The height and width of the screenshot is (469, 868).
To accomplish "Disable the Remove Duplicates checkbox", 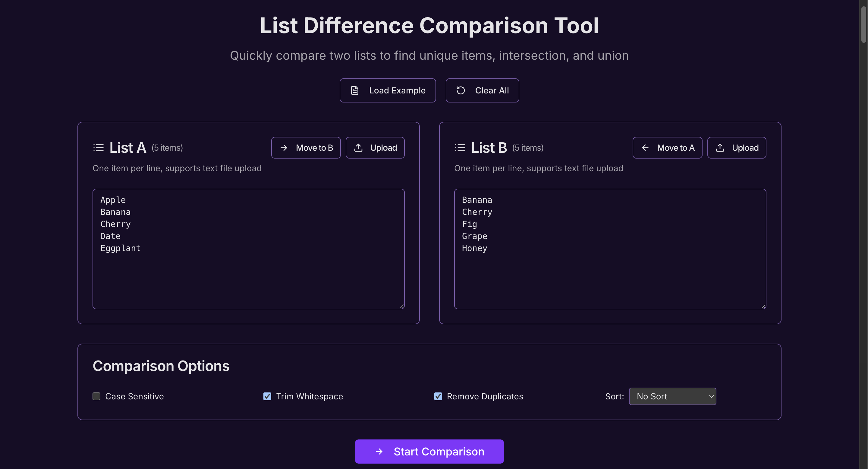I will coord(438,396).
